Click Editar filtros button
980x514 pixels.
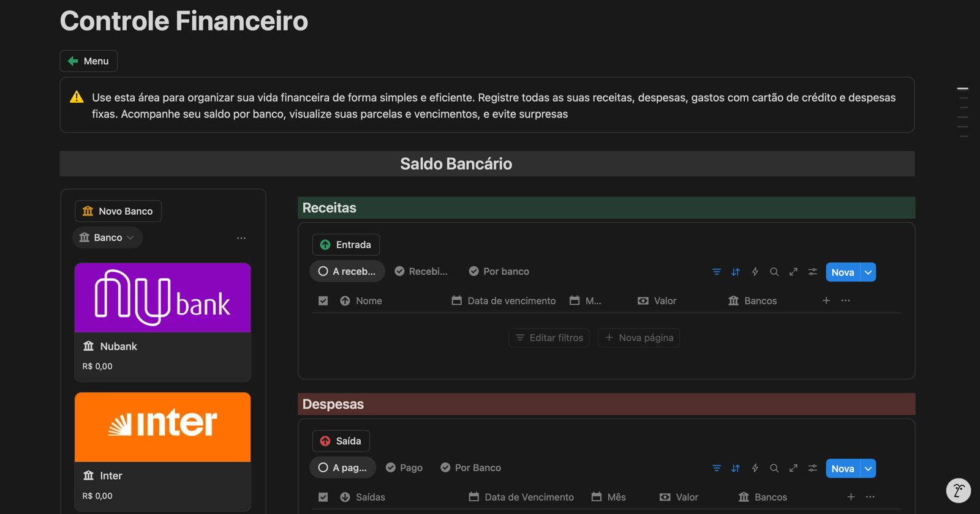coord(549,338)
